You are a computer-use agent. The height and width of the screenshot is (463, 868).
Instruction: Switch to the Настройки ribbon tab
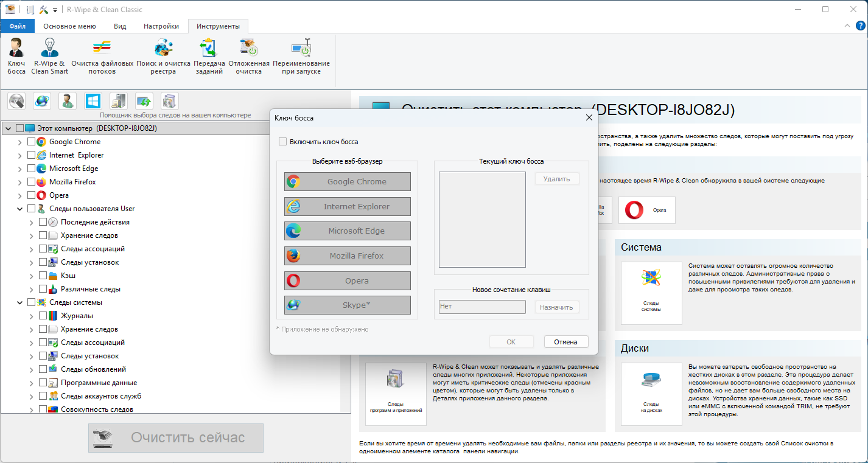161,26
